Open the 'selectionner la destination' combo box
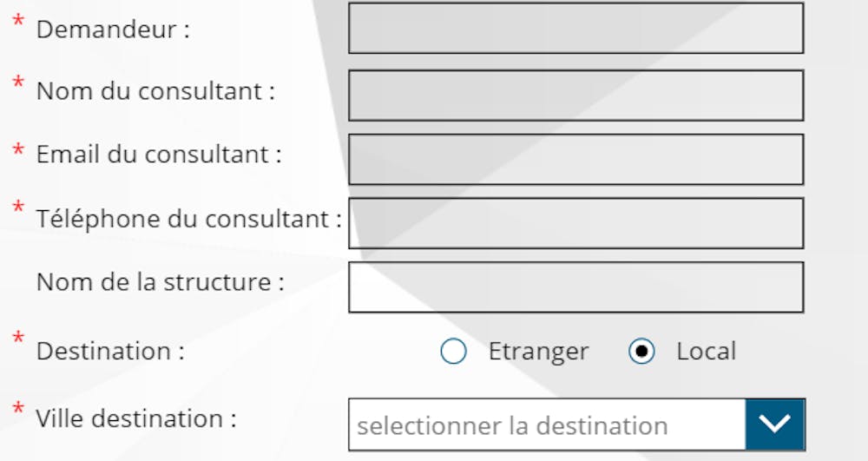868x461 pixels. point(547,425)
